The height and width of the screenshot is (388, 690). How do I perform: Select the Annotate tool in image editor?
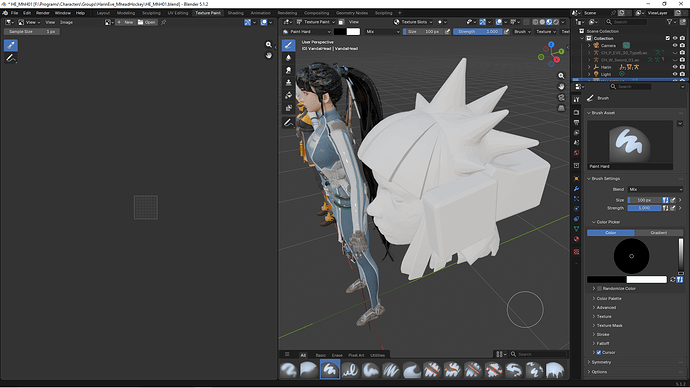(x=11, y=58)
